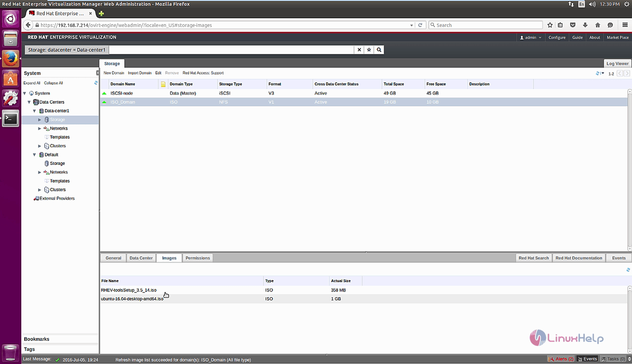The image size is (632, 364).
Task: Reload the page in Firefox
Action: pos(421,25)
